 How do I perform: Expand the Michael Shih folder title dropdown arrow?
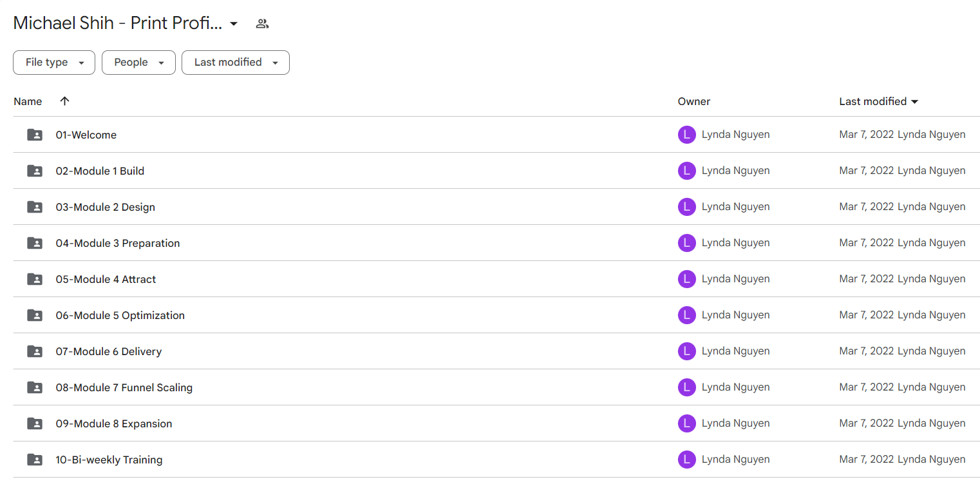pos(234,24)
